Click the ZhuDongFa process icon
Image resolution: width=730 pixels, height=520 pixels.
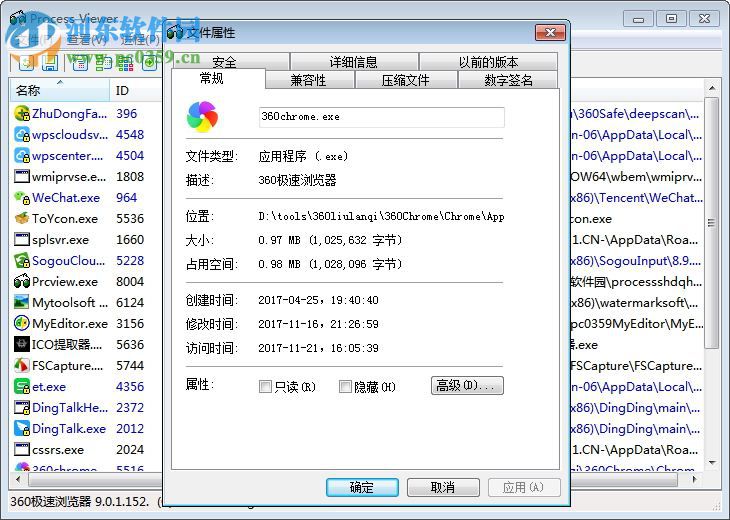21,114
